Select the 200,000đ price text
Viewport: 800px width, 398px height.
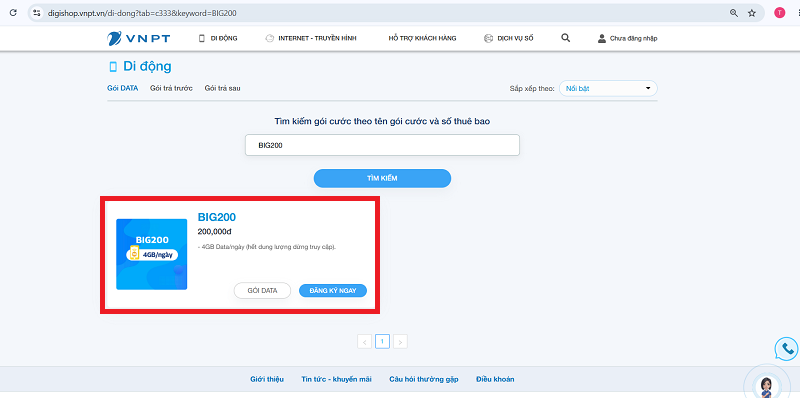[215, 232]
